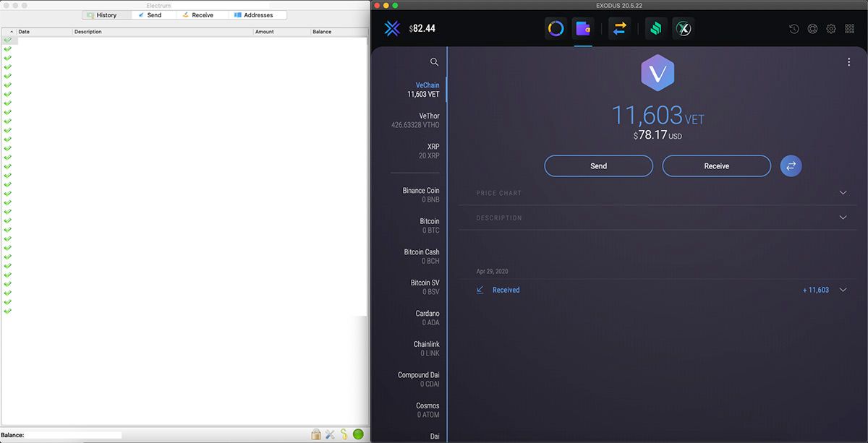The height and width of the screenshot is (443, 868).
Task: Switch to Electrum Send tab
Action: click(155, 15)
